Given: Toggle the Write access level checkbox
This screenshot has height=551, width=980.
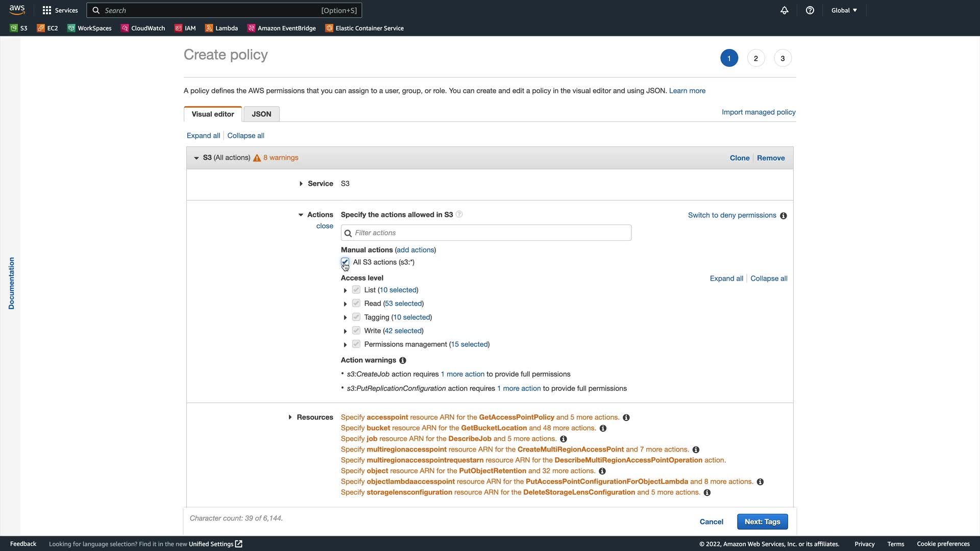Looking at the screenshot, I should (x=356, y=331).
